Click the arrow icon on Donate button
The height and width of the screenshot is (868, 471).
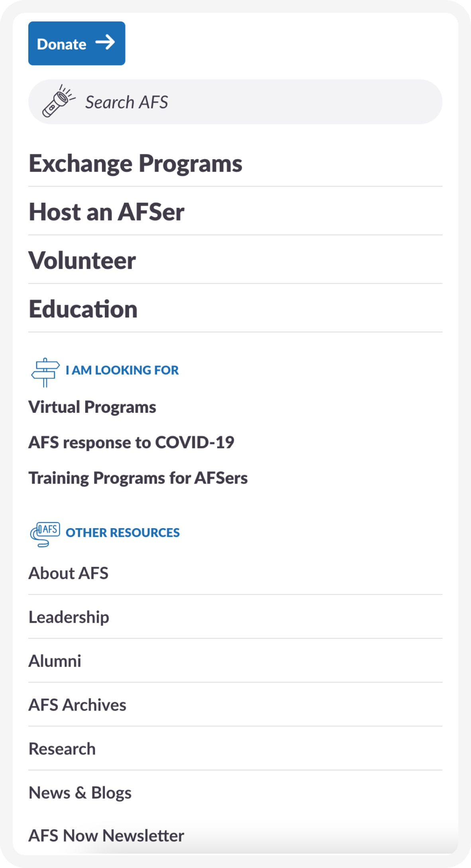(x=105, y=42)
